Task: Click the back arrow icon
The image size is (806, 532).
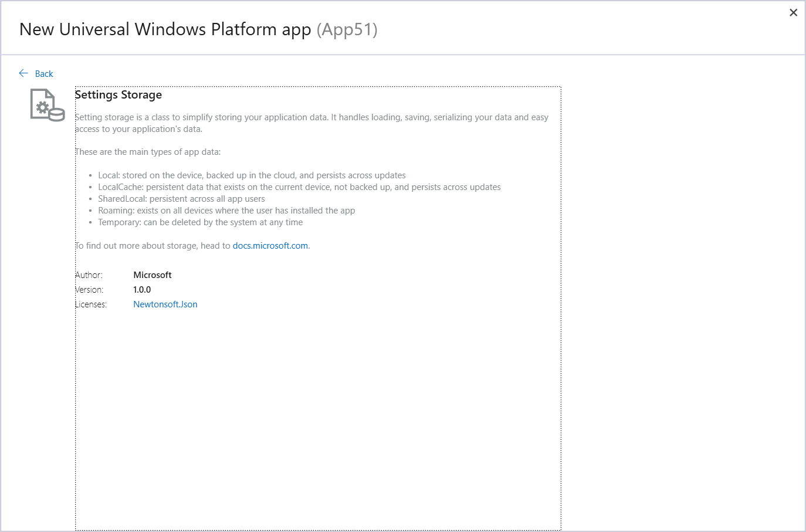Action: tap(23, 73)
